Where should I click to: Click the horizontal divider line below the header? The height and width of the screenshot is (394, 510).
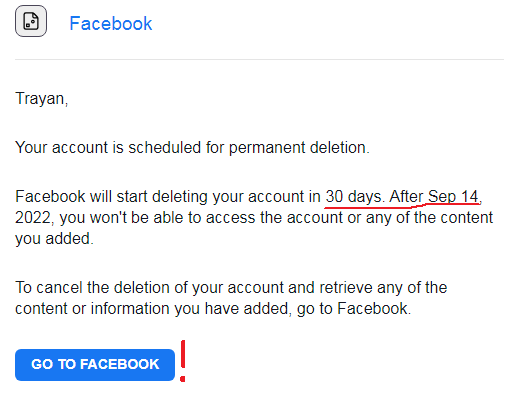(259, 59)
